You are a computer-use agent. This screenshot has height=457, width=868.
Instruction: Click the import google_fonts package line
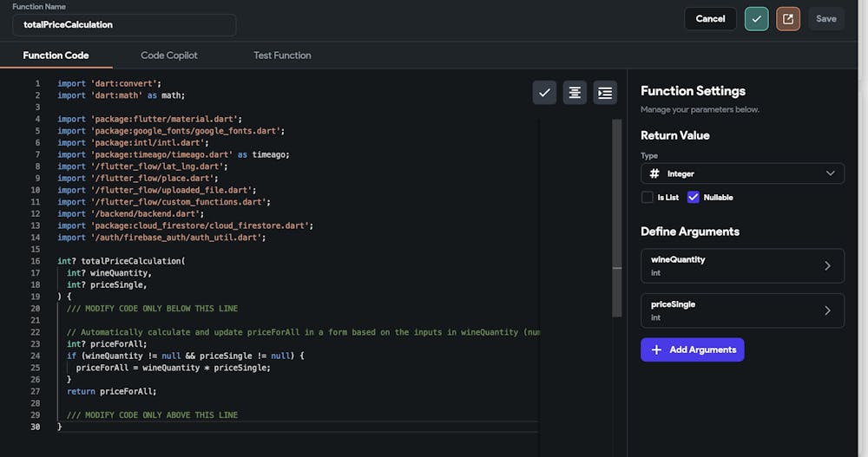click(171, 131)
